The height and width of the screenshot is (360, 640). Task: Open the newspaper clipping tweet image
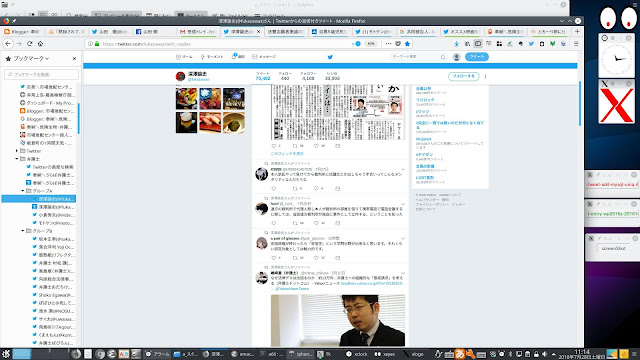(338, 112)
